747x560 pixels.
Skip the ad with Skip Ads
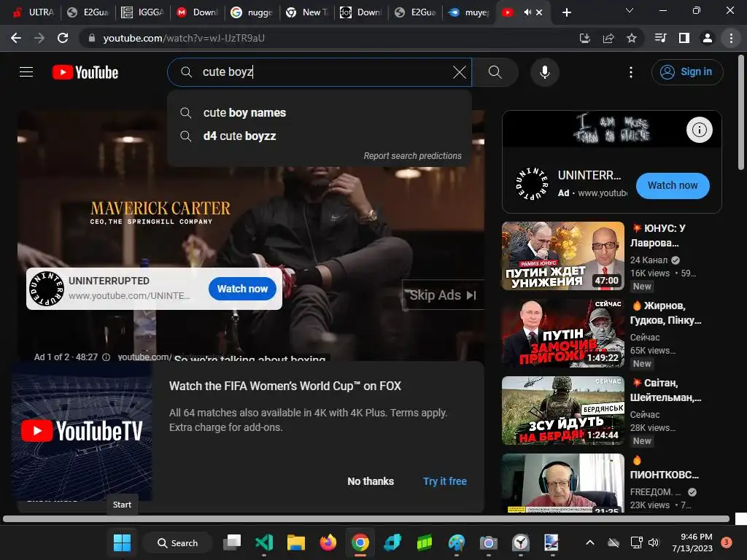(443, 295)
